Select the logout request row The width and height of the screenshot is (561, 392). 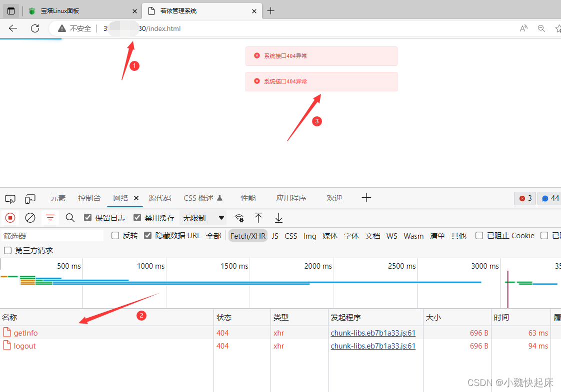tap(280, 346)
